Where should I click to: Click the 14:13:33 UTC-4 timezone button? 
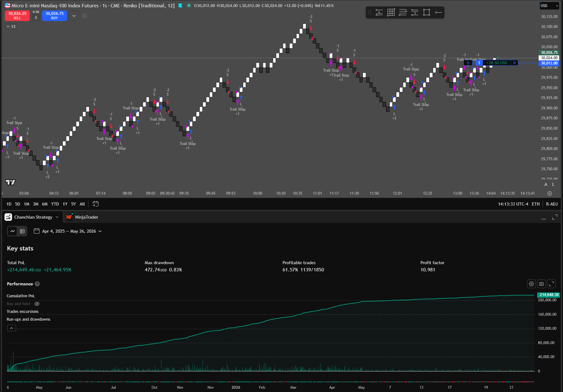[513, 204]
